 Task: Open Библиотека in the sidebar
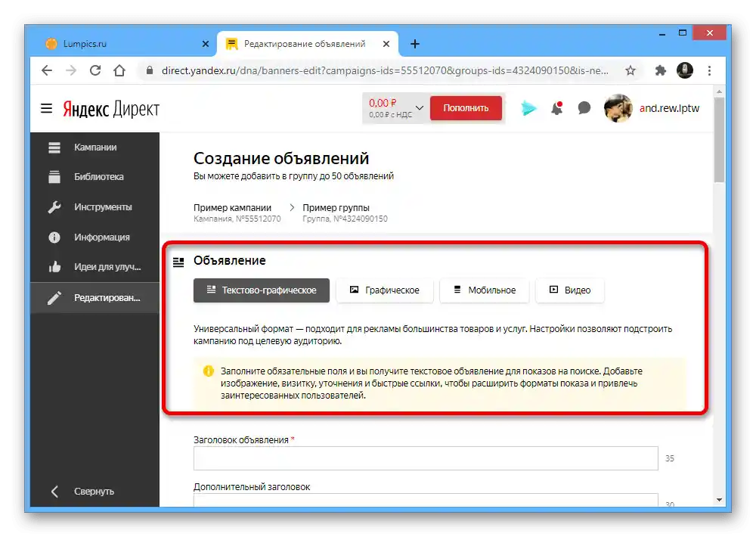[94, 177]
